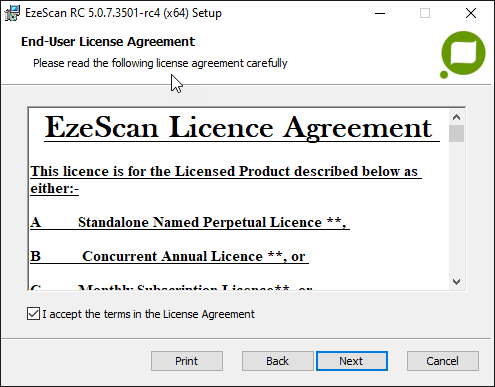Image resolution: width=495 pixels, height=387 pixels.
Task: Continue with the Next button
Action: (x=352, y=361)
